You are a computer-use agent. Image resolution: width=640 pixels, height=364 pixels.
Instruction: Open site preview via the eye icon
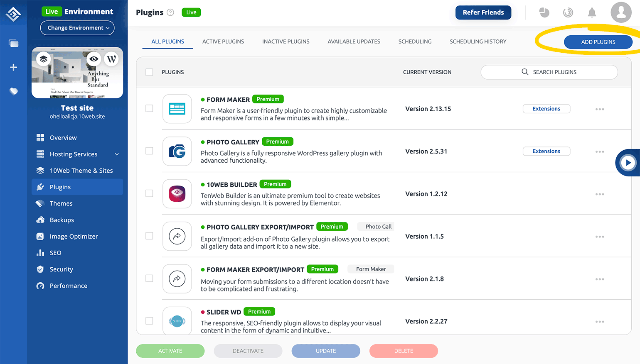coord(94,59)
